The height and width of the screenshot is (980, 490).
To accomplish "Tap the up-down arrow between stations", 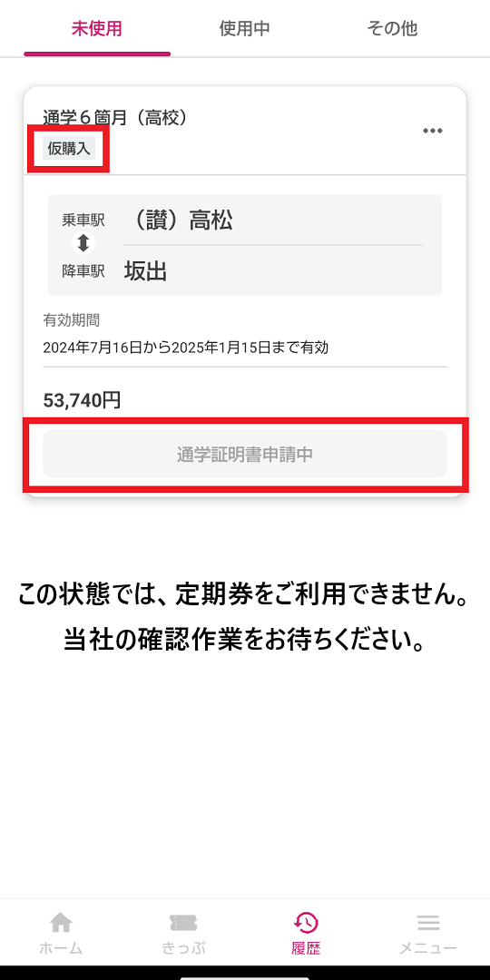I will pyautogui.click(x=83, y=242).
